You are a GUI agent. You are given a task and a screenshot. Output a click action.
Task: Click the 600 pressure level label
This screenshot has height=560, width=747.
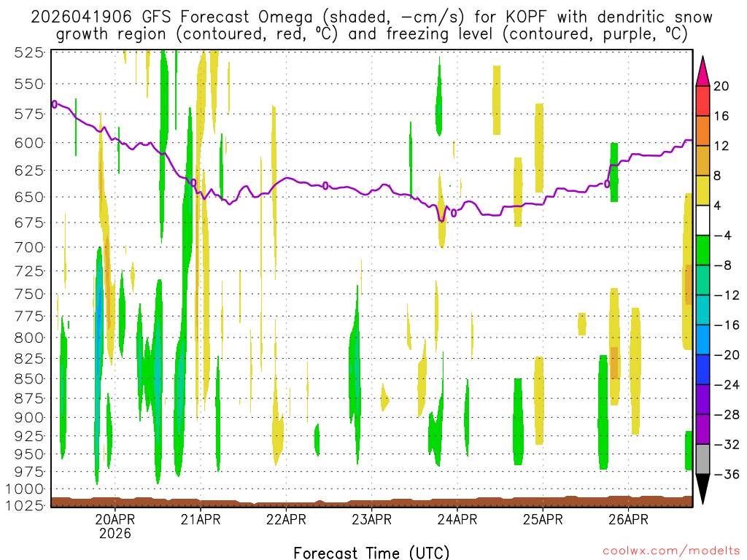coord(29,143)
